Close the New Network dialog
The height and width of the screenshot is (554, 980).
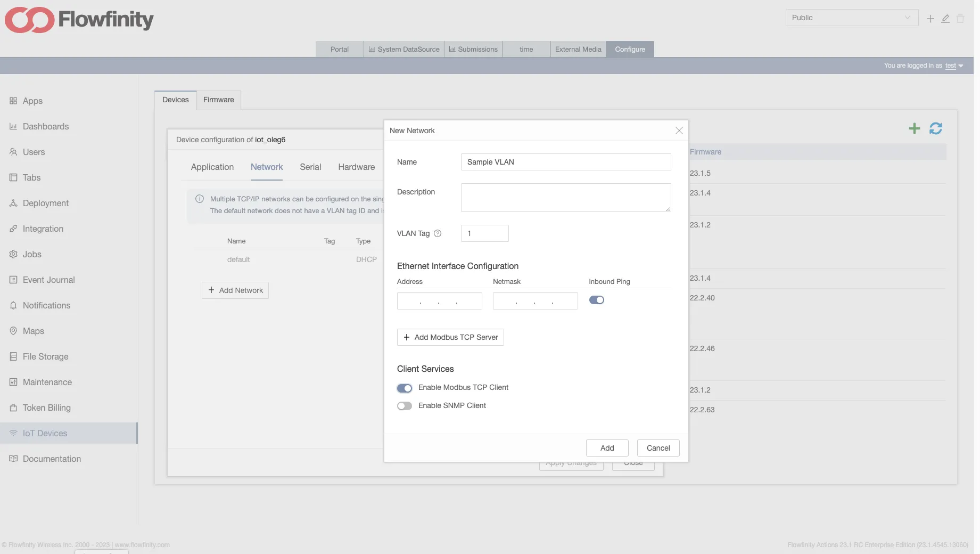click(679, 131)
